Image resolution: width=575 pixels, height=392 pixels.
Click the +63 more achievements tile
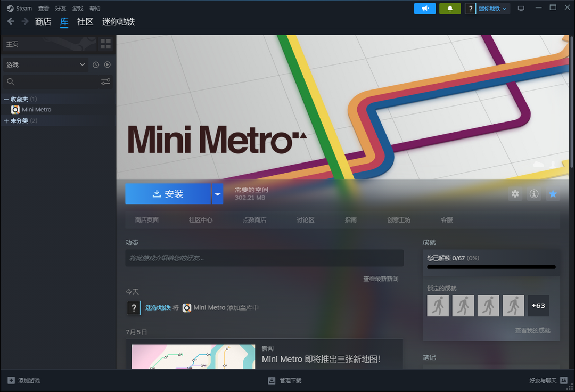pos(538,306)
